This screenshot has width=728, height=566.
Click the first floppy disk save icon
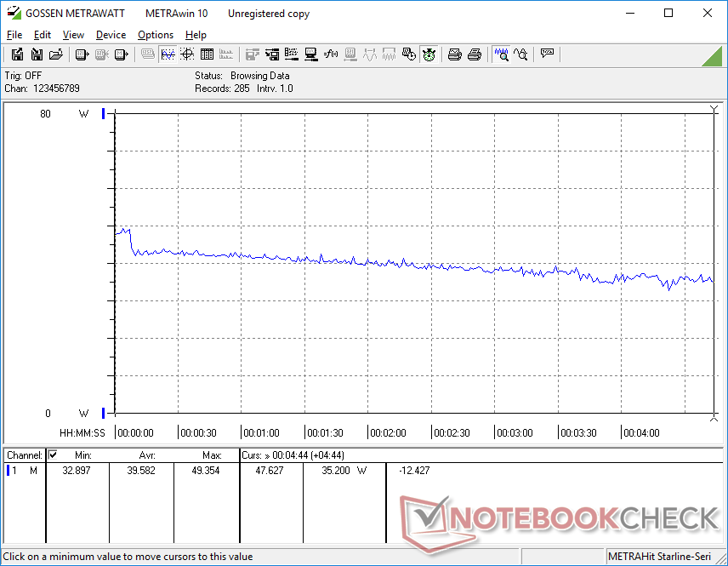pyautogui.click(x=17, y=54)
